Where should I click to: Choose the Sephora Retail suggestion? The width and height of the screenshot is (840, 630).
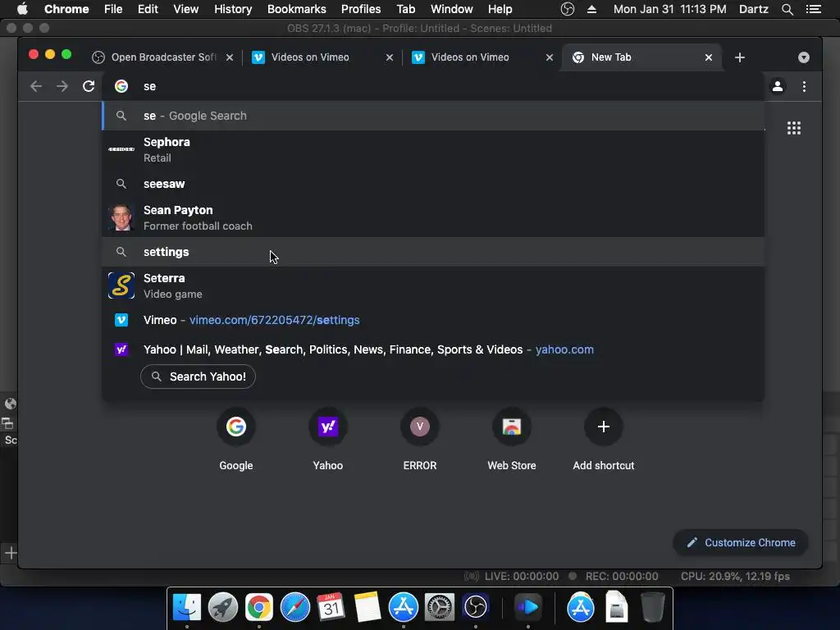click(433, 149)
